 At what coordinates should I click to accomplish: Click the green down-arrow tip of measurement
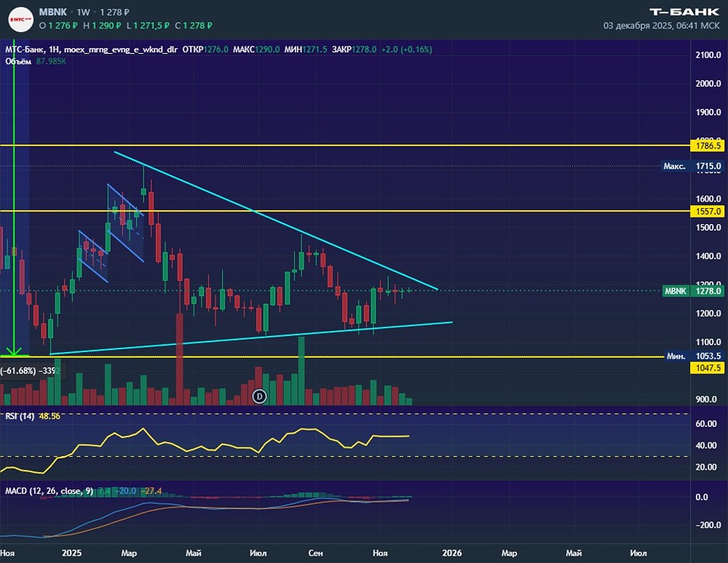coord(14,354)
